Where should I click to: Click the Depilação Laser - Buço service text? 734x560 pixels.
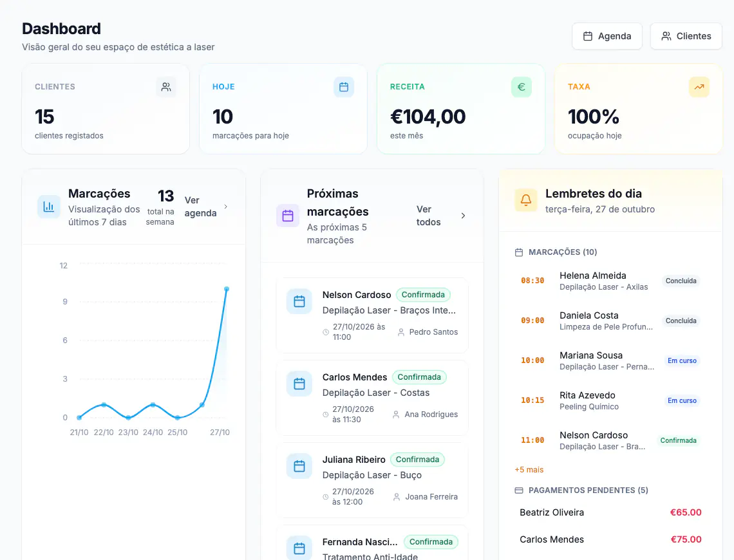(372, 475)
